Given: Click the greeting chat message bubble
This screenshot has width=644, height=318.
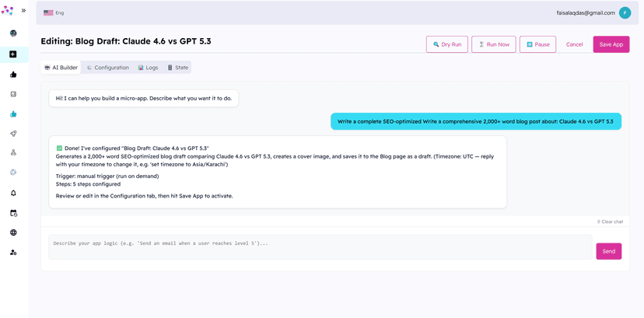Looking at the screenshot, I should click(x=144, y=99).
